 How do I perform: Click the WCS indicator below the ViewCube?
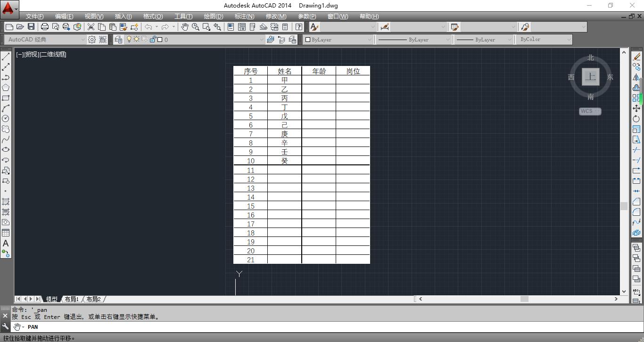[589, 111]
